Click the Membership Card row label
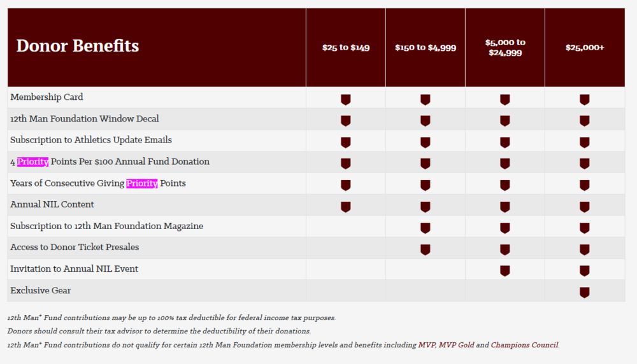The width and height of the screenshot is (637, 364). point(47,97)
